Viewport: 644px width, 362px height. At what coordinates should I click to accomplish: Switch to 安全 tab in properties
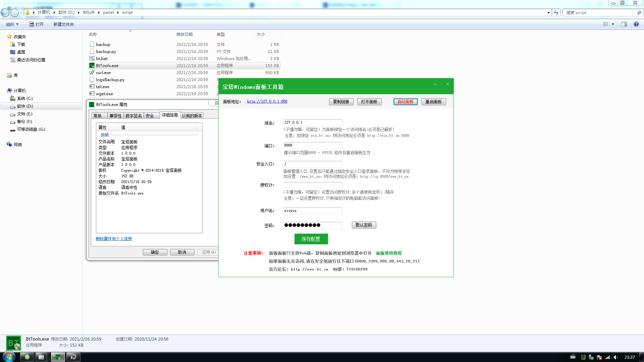[x=151, y=116]
